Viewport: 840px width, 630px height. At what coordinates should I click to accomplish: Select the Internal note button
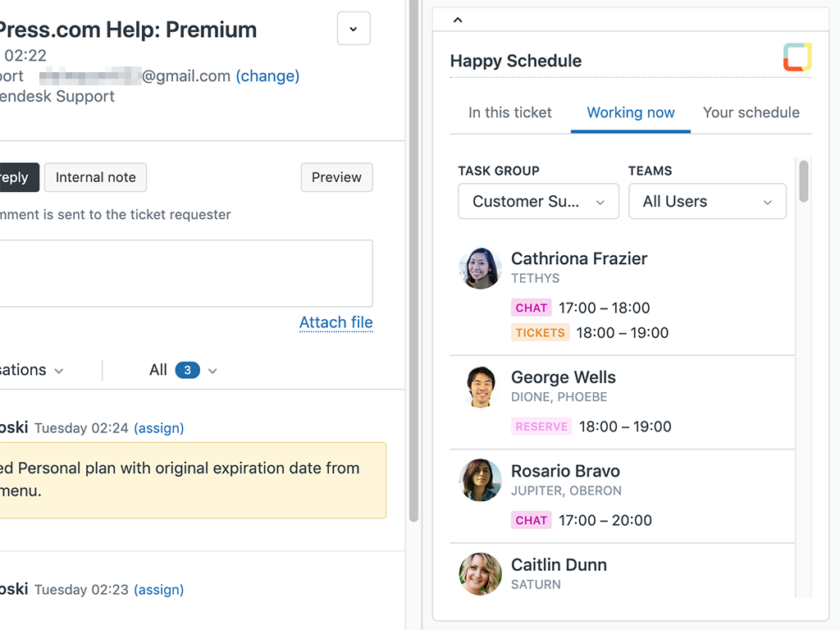[x=96, y=177]
